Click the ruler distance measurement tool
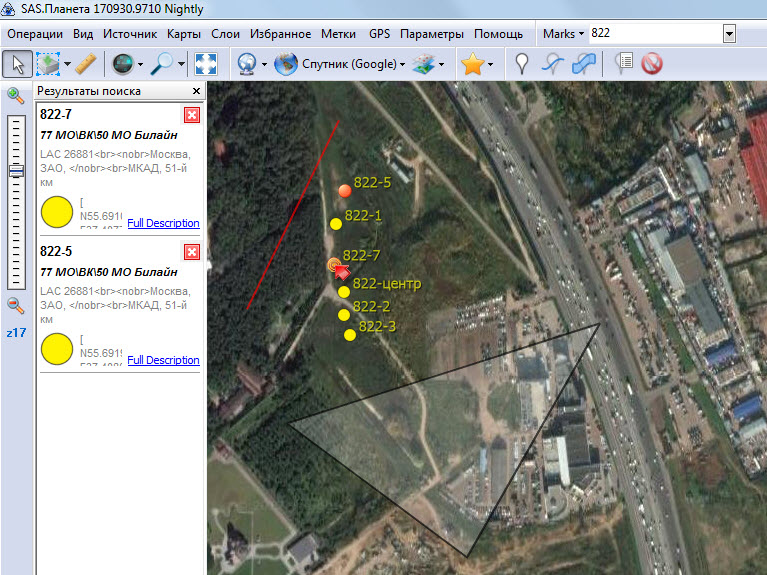Image resolution: width=767 pixels, height=575 pixels. pyautogui.click(x=85, y=64)
